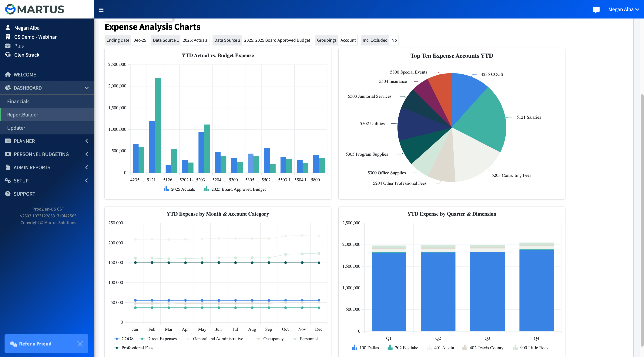
Task: Select the Updater submenu item
Action: pyautogui.click(x=16, y=128)
